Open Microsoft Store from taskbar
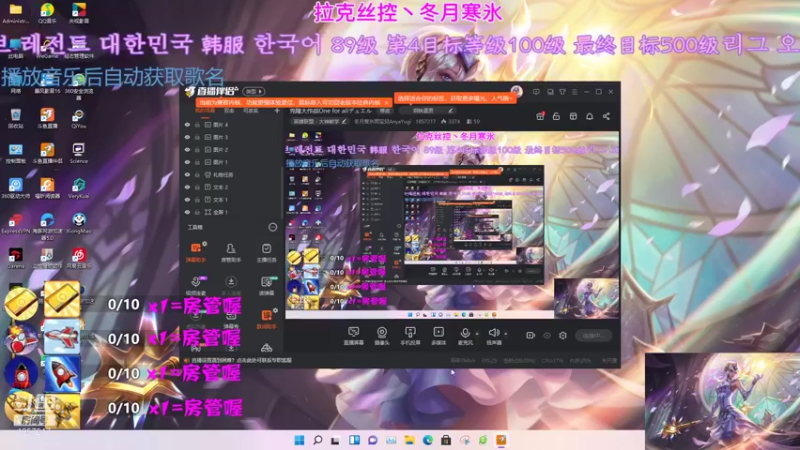 [446, 440]
